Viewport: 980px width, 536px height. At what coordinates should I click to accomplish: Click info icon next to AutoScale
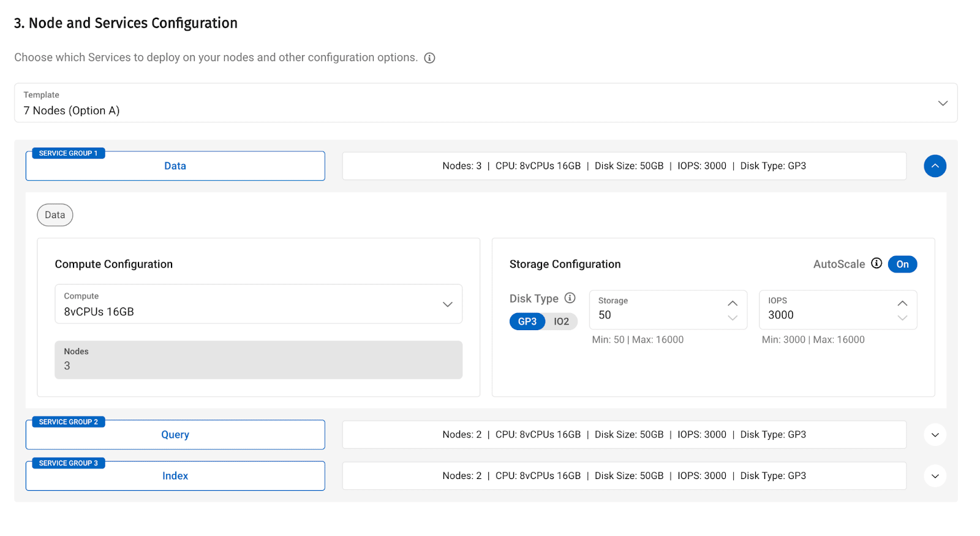(x=876, y=263)
